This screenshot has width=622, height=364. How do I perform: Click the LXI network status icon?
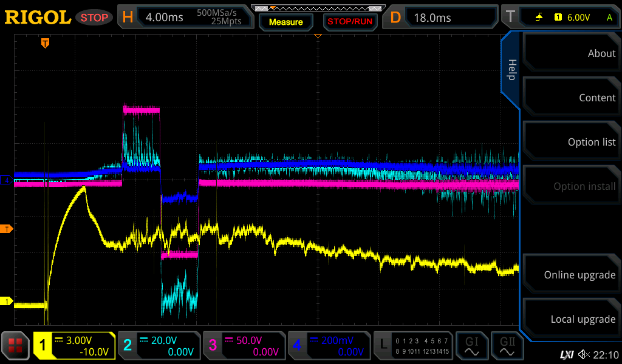point(566,354)
